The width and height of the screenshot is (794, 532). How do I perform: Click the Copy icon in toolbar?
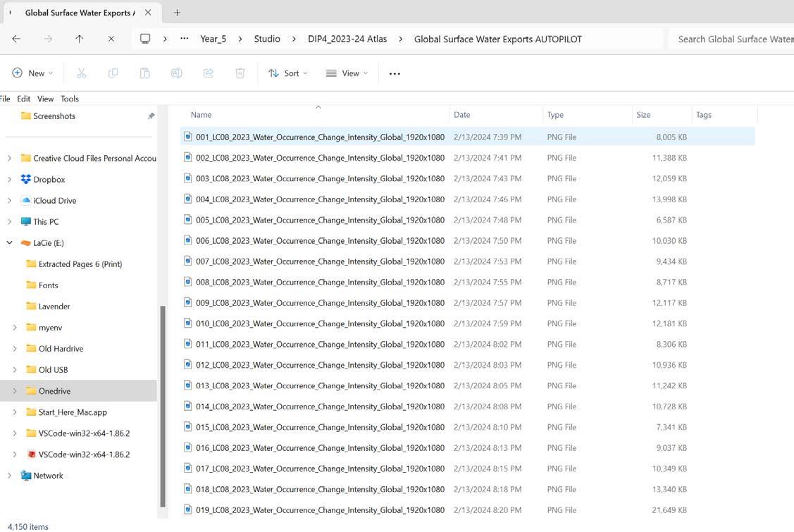pos(113,73)
